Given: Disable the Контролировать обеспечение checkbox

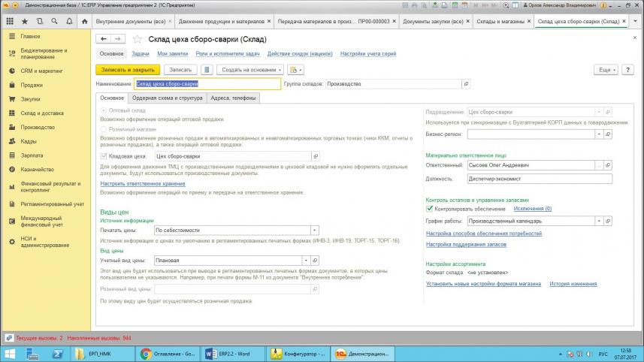Looking at the screenshot, I should pyautogui.click(x=429, y=209).
